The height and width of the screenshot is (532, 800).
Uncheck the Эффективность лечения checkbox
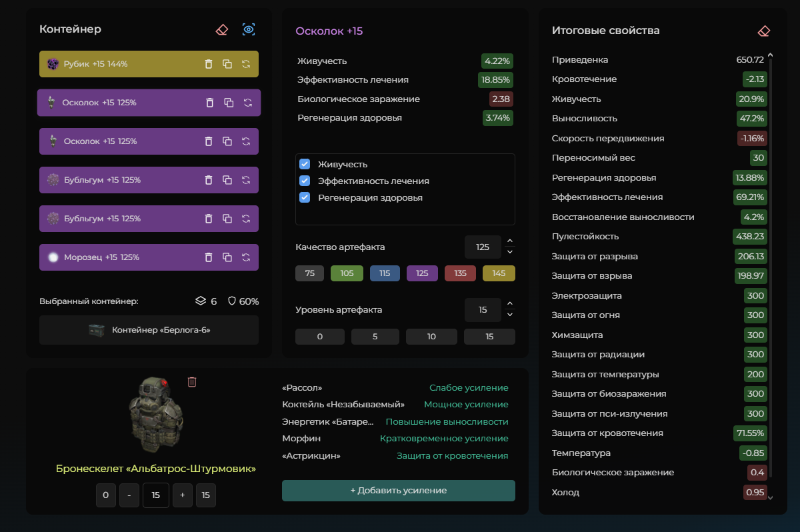click(305, 181)
